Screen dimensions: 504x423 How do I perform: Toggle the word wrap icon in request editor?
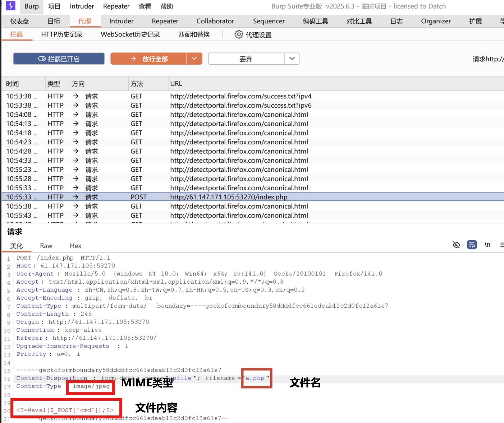click(x=472, y=245)
